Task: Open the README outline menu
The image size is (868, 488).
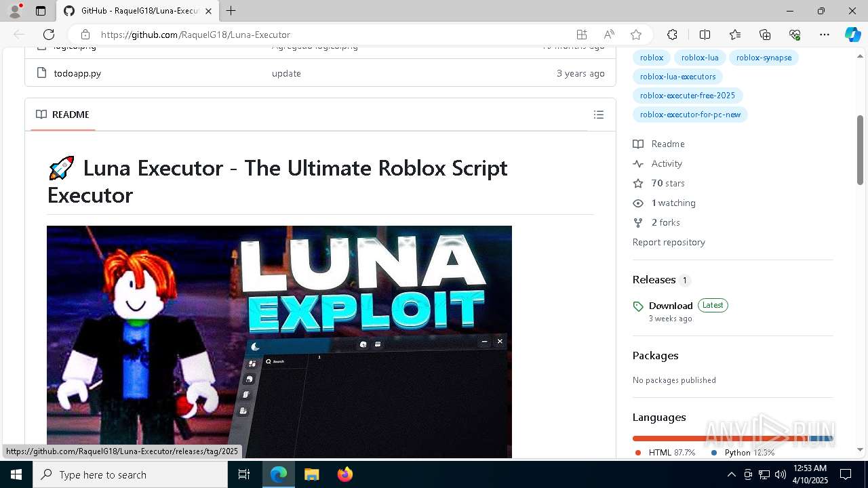Action: pyautogui.click(x=599, y=115)
